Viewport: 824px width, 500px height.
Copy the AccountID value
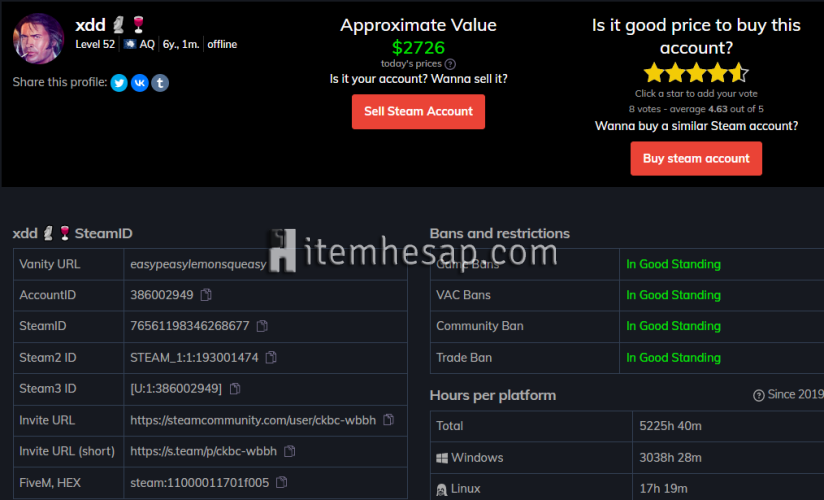(206, 295)
